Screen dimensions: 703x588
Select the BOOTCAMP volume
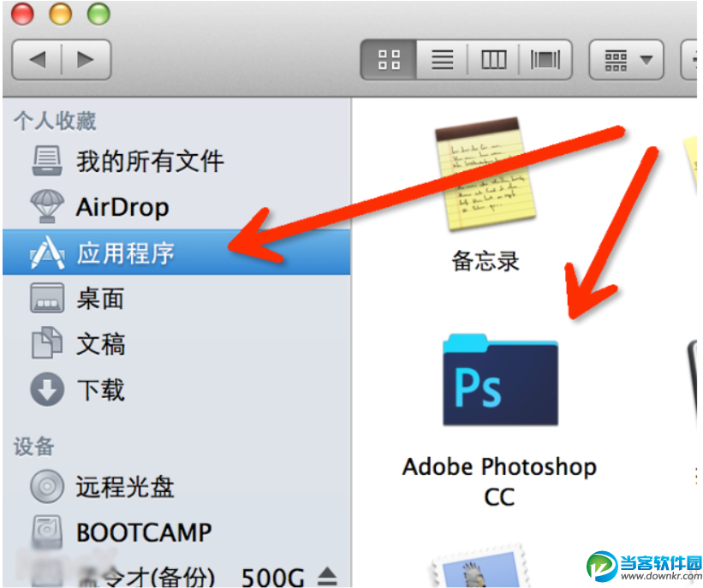coord(176,532)
